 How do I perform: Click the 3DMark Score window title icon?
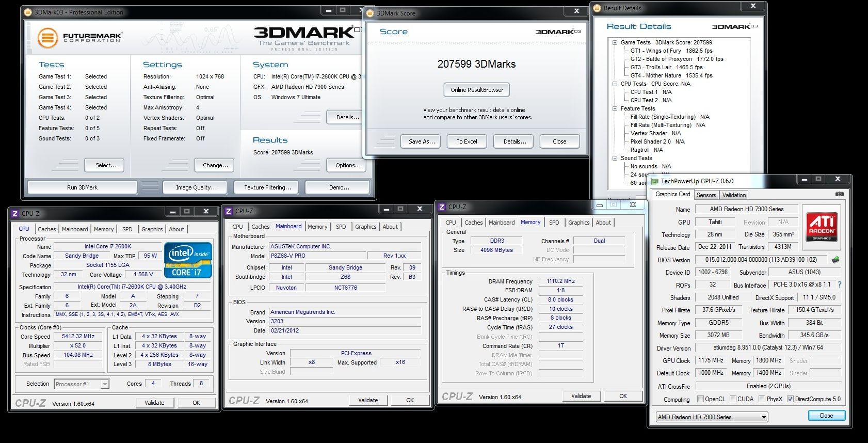(370, 13)
